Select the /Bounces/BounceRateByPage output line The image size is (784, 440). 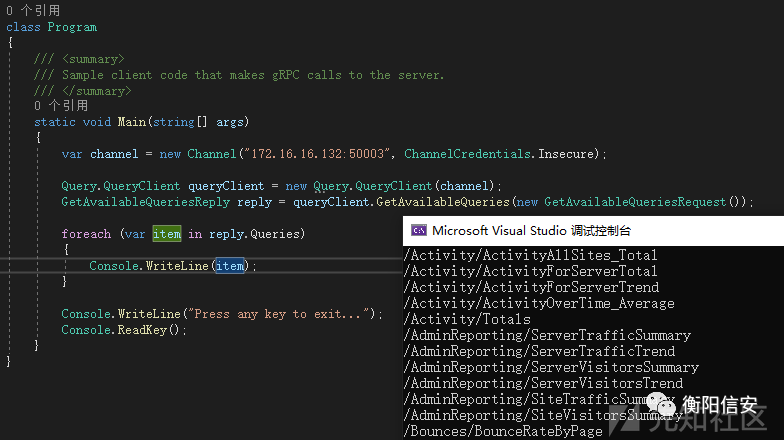[503, 431]
